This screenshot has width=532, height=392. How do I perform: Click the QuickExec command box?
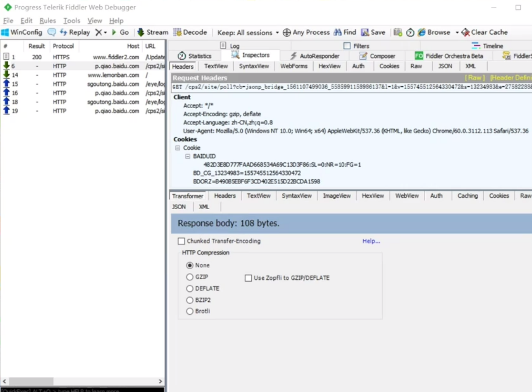82,390
